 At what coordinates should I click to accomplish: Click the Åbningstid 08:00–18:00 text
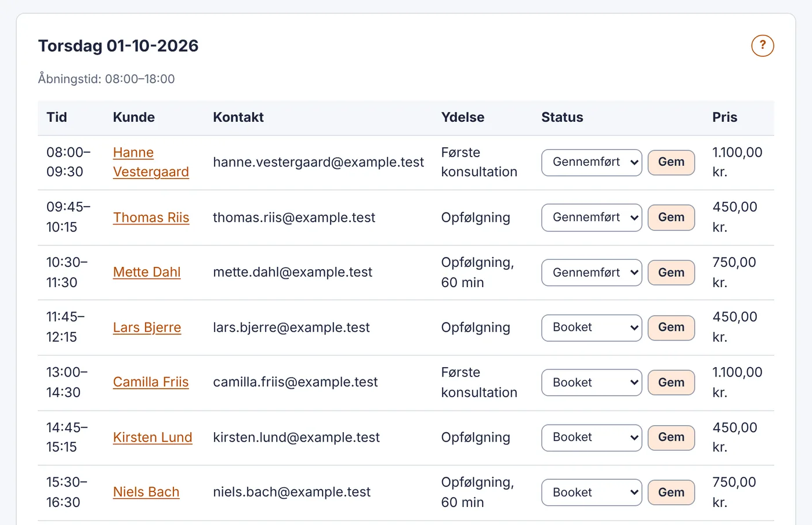[106, 79]
